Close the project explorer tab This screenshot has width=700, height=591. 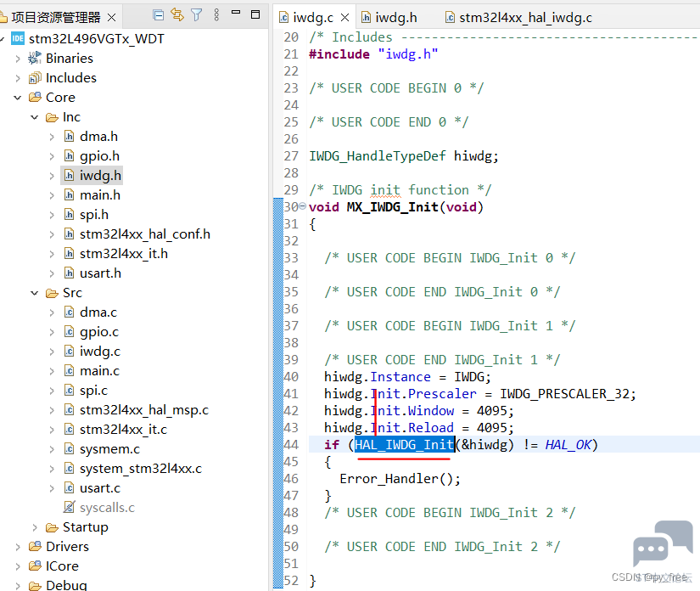[x=112, y=18]
